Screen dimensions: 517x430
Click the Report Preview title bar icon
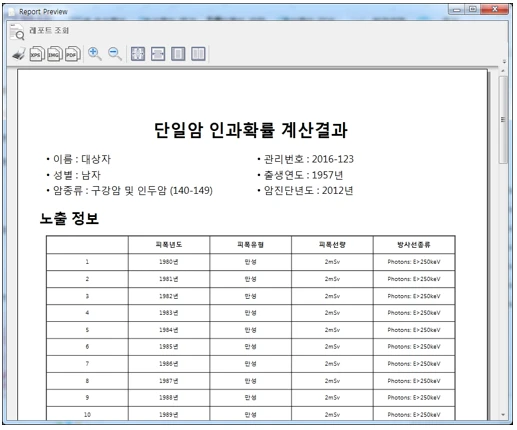click(x=12, y=12)
